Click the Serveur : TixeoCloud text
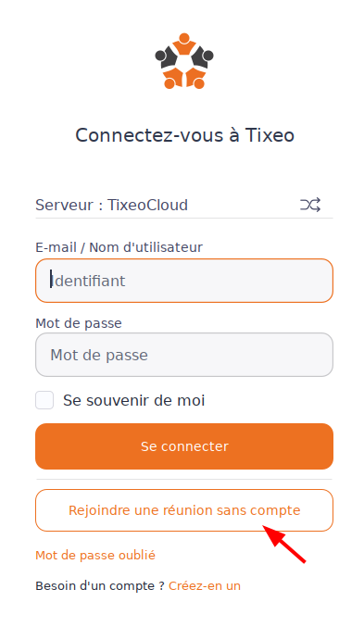Image resolution: width=364 pixels, height=627 pixels. tap(111, 205)
